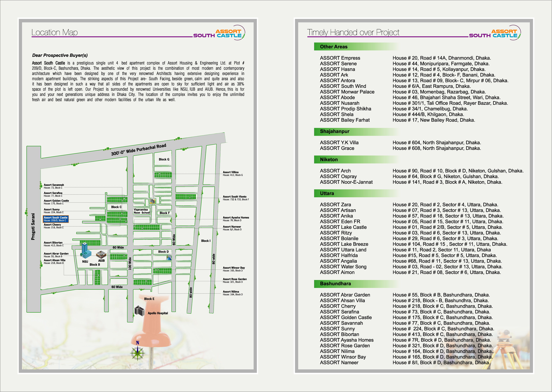Click the Assort Villina map label
Screen dimensions: 552x392
(x=233, y=174)
